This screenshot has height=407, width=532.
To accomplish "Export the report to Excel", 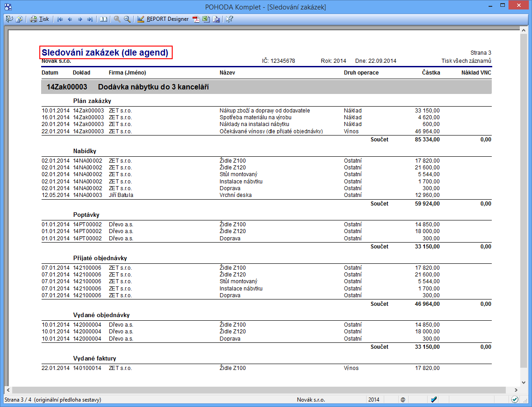I will (206, 19).
